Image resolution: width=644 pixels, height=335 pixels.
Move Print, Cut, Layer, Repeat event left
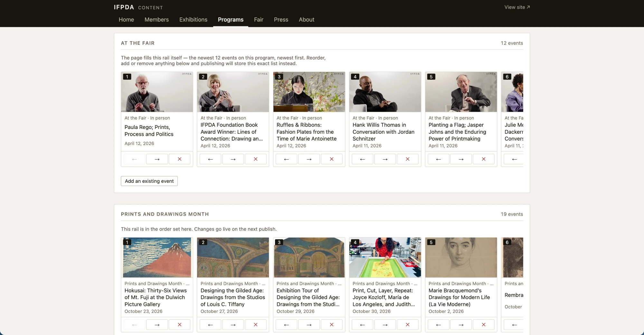(363, 325)
